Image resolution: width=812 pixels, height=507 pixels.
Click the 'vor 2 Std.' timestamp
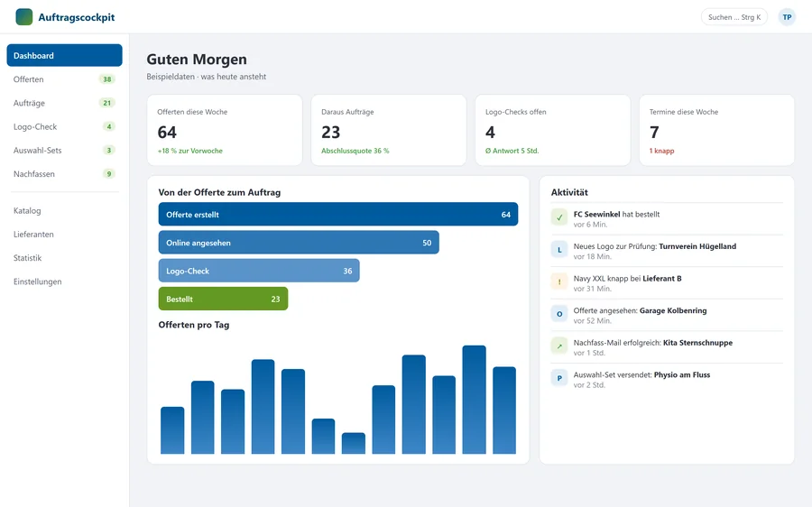click(589, 385)
